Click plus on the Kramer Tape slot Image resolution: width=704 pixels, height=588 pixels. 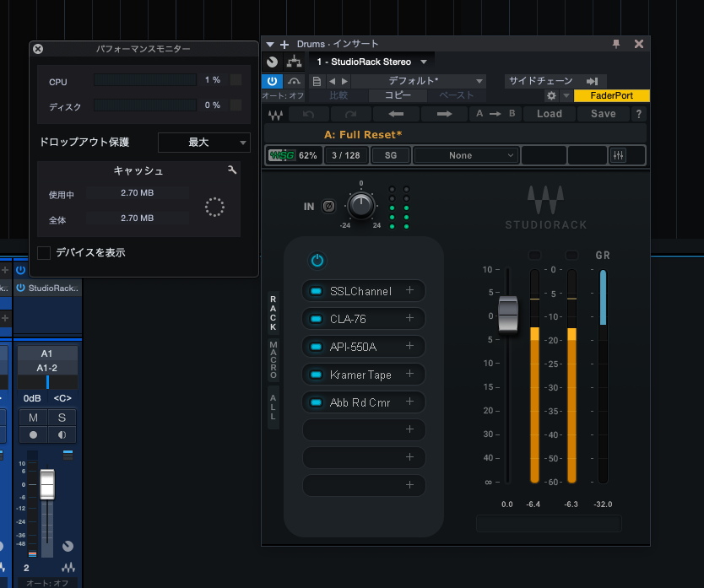409,374
